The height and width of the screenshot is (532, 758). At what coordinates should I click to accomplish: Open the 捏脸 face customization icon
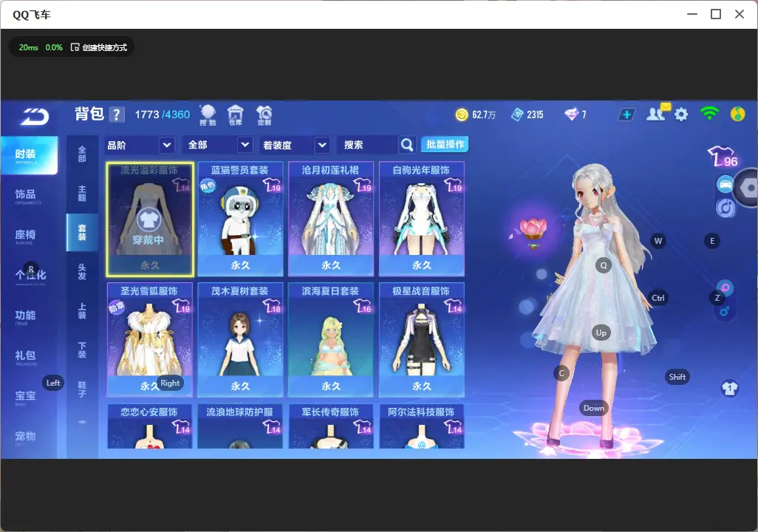coord(208,115)
